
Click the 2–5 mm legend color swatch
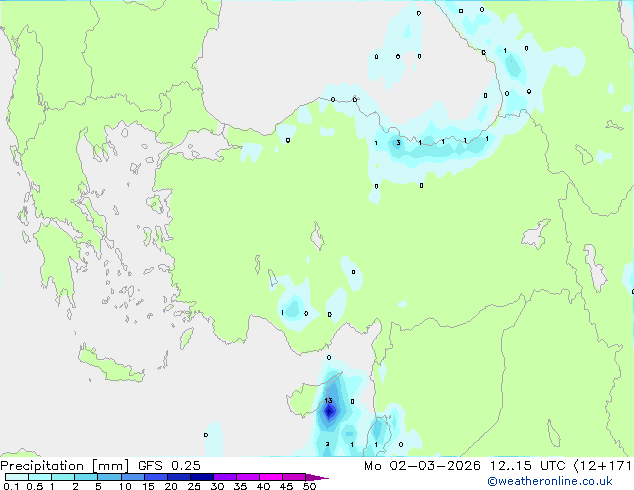(86, 477)
